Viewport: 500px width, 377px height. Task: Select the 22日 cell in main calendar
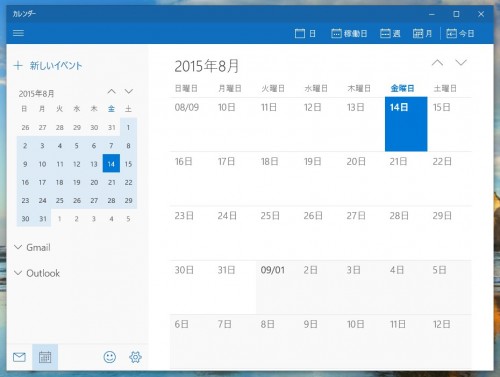click(449, 179)
